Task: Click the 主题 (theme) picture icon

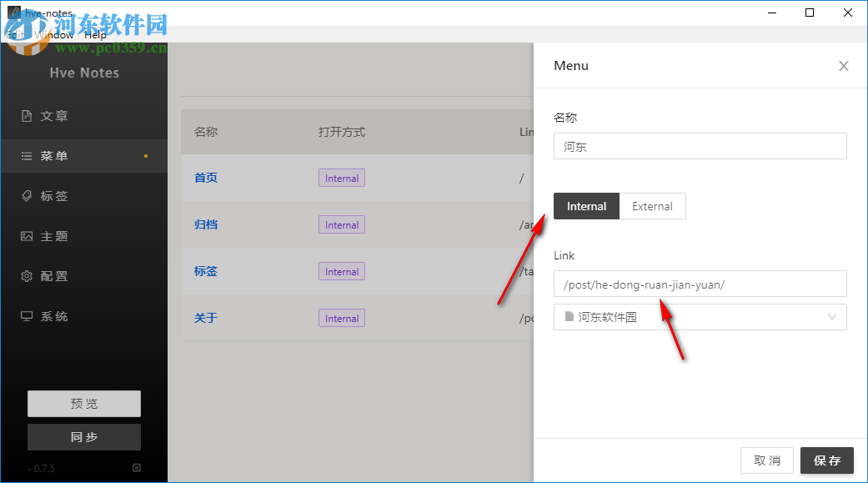Action: pos(27,236)
